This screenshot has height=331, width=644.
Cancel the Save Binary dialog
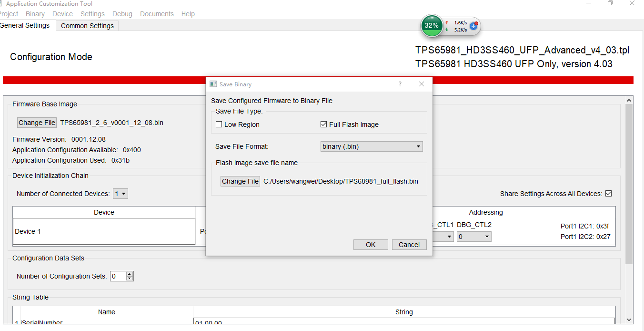coord(409,245)
